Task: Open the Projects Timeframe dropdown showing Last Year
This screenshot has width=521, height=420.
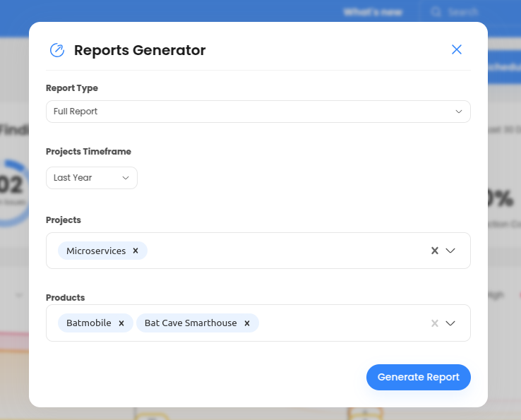Action: click(92, 178)
